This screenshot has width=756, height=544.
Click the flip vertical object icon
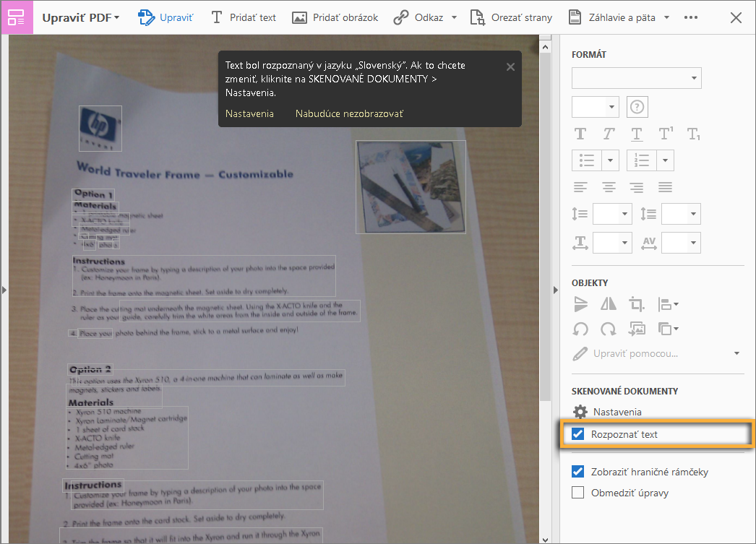click(580, 304)
